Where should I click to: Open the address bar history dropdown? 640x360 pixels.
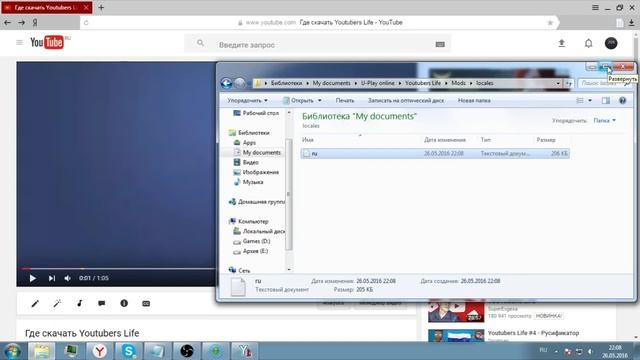pyautogui.click(x=558, y=83)
